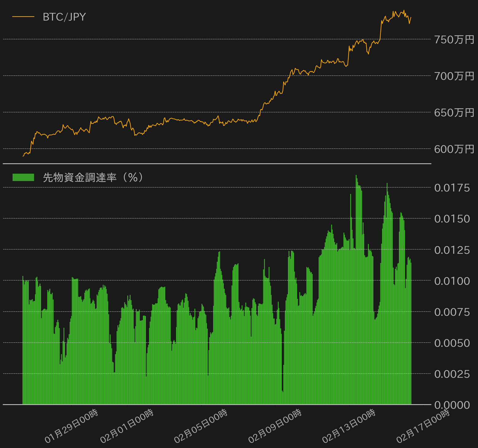This screenshot has width=478, height=448.
Task: Click the BTC/JPY legend label
Action: pyautogui.click(x=64, y=17)
